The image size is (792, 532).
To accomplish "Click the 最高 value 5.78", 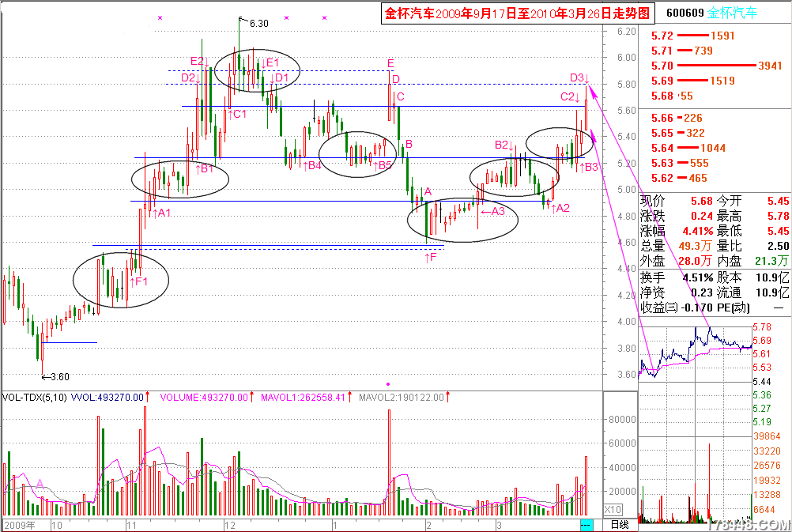I will (x=779, y=217).
